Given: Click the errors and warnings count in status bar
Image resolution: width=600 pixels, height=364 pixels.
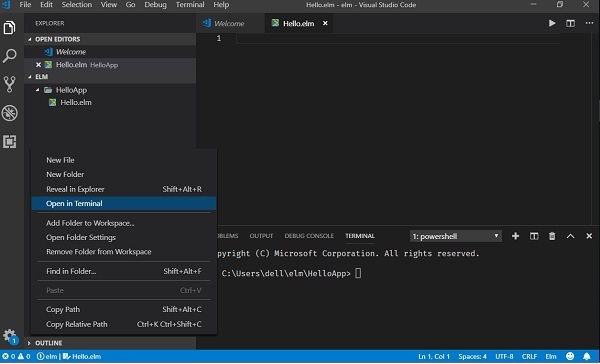Looking at the screenshot, I should [16, 356].
